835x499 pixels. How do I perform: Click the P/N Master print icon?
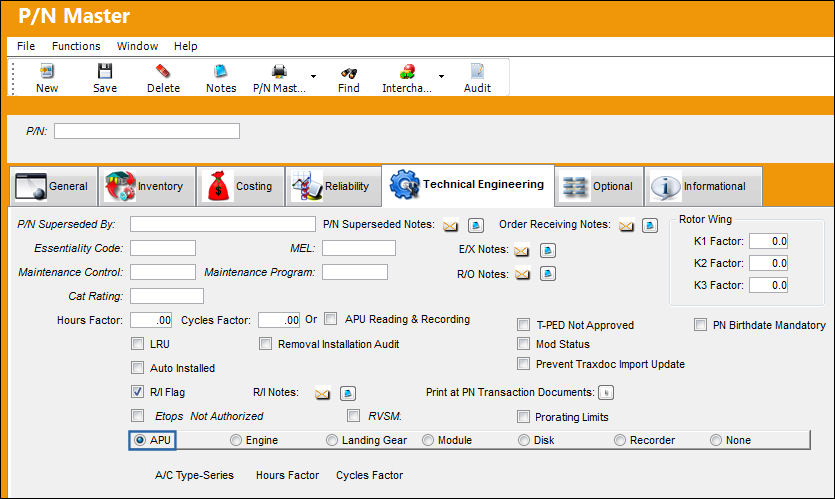(279, 71)
